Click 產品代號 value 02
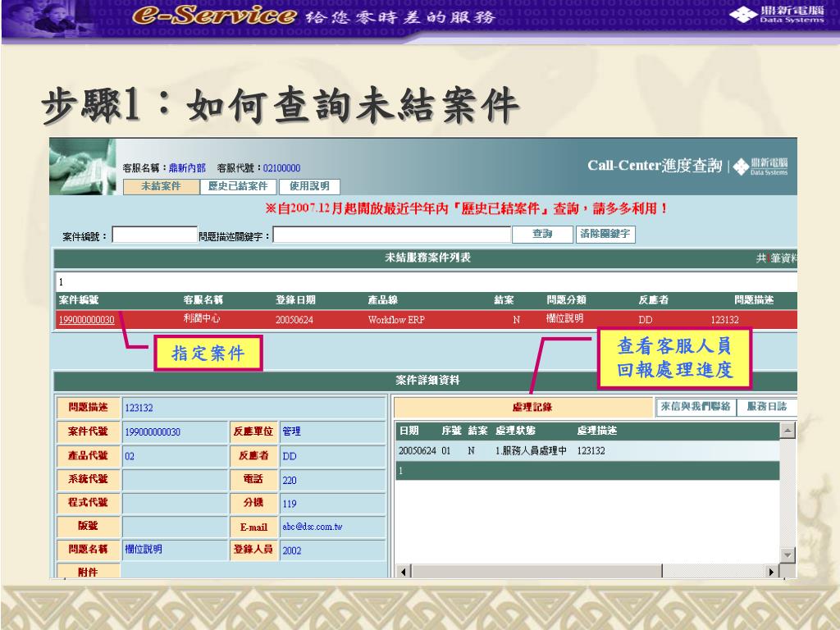This screenshot has height=630, width=840. (130, 456)
